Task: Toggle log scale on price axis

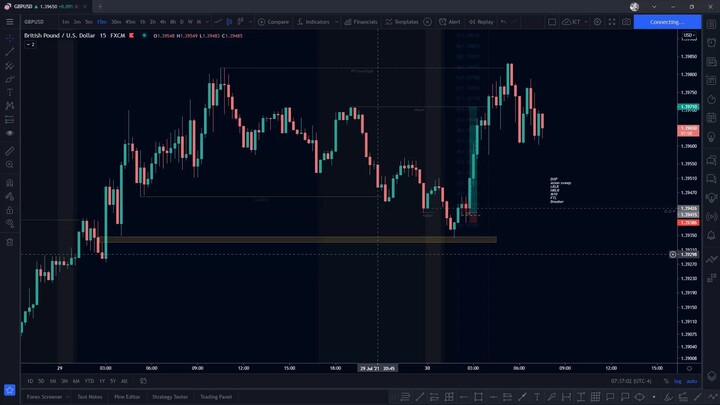Action: point(678,381)
